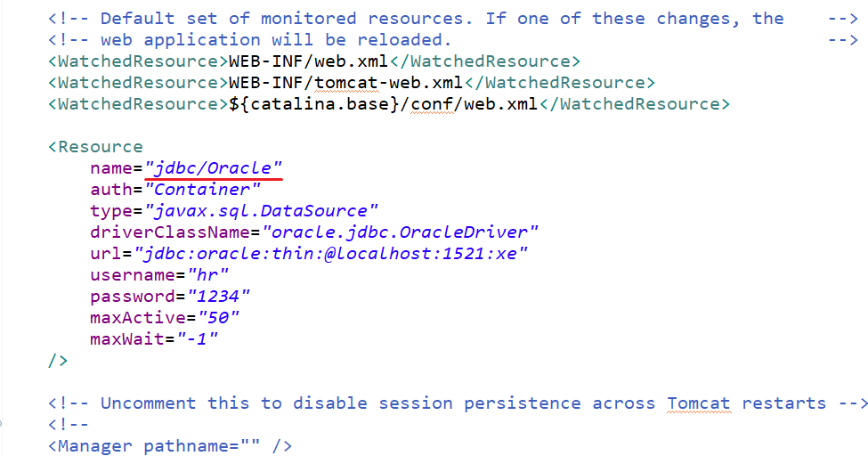Click the misspelled word "tomcat" in tomcat-web.xml
Screen dimensions: 868x456
[346, 83]
